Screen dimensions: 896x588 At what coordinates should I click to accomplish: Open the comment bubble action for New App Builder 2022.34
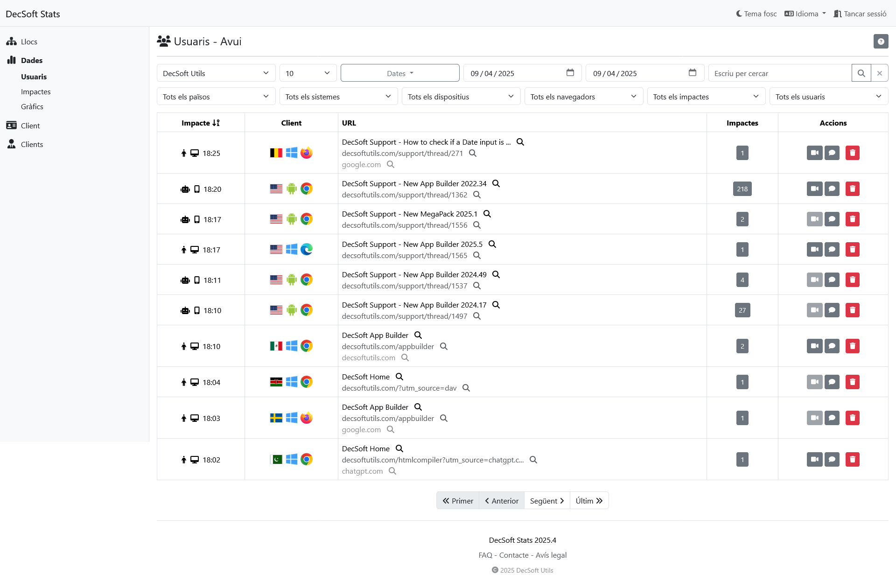pyautogui.click(x=833, y=189)
